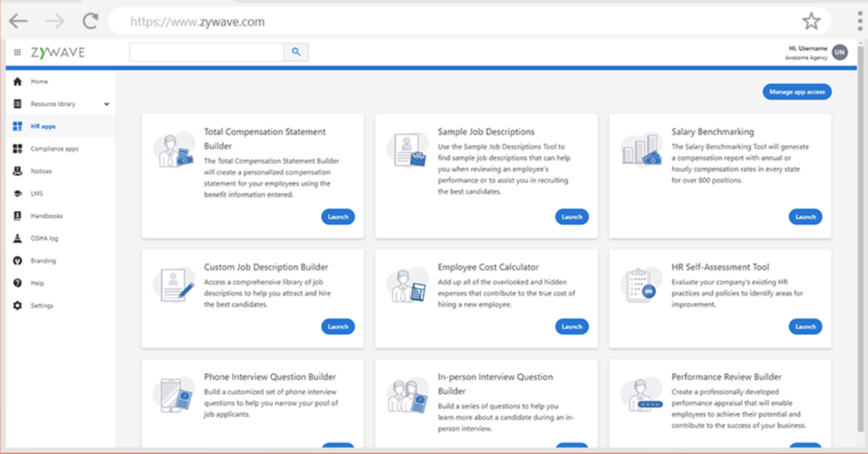Toggle the bookmark star for this page
Viewport: 868px width, 454px height.
[x=811, y=20]
